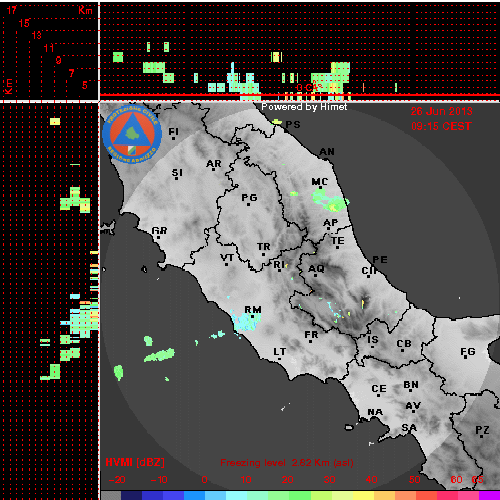
Task: Select the BN city label
Action: [411, 385]
